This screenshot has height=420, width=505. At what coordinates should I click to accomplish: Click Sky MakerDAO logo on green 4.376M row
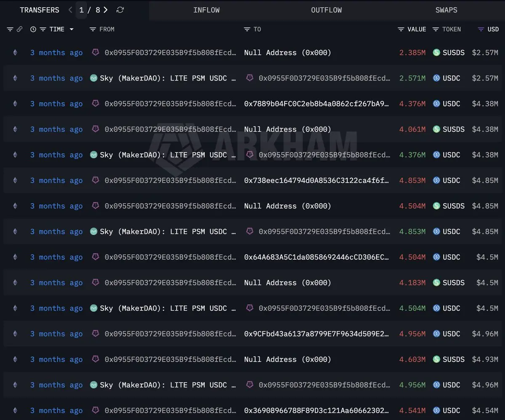pyautogui.click(x=93, y=155)
